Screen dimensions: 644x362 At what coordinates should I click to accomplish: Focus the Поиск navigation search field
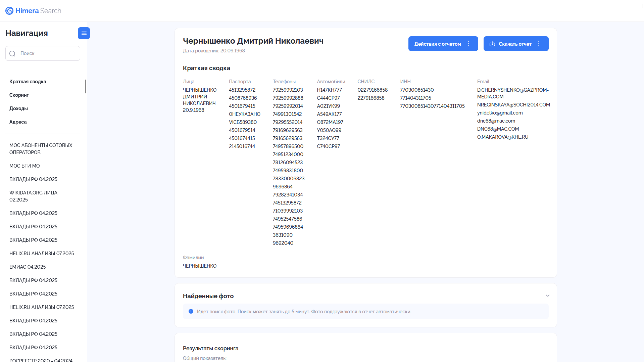coord(43,53)
